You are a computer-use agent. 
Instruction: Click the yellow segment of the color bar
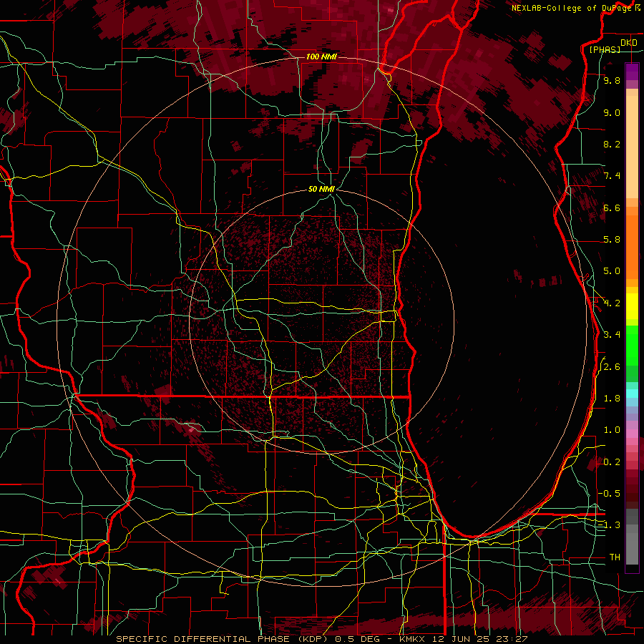tap(632, 306)
